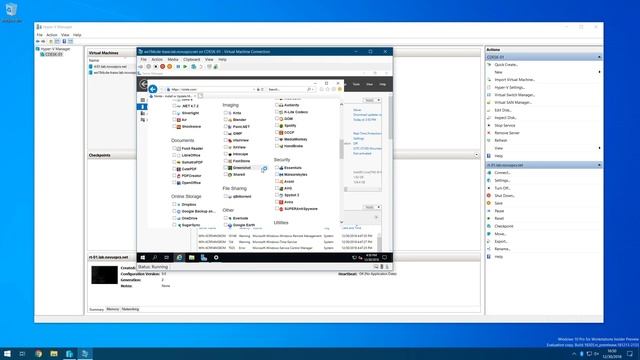Check the Greenshot checkbox

[x=225, y=168]
